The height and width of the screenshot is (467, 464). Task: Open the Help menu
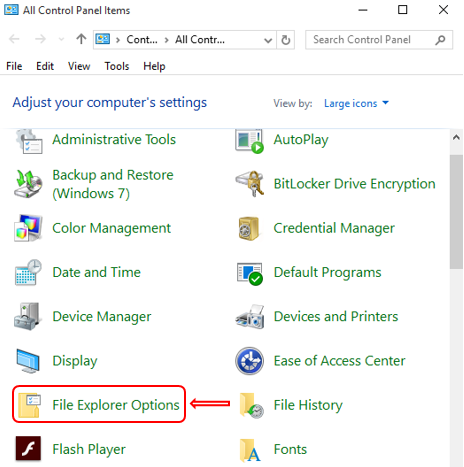click(154, 66)
